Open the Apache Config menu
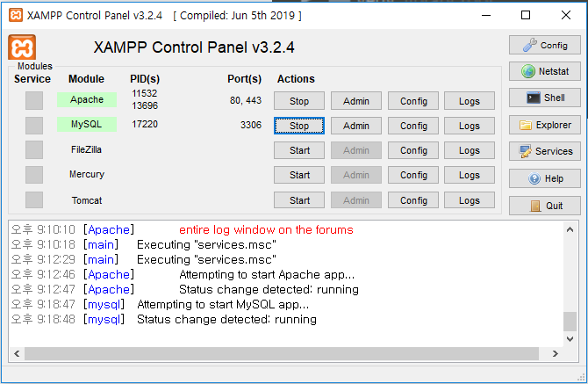 [x=413, y=101]
